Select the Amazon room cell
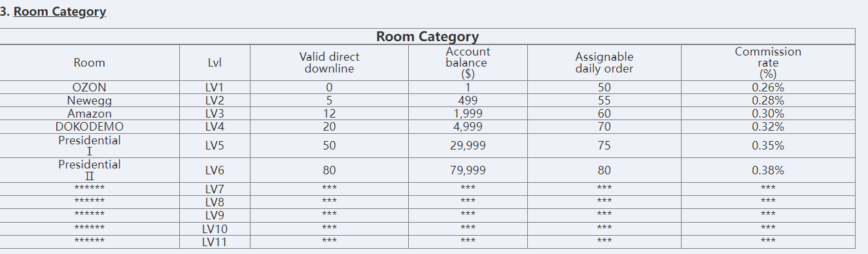The height and width of the screenshot is (254, 868). pyautogui.click(x=90, y=114)
